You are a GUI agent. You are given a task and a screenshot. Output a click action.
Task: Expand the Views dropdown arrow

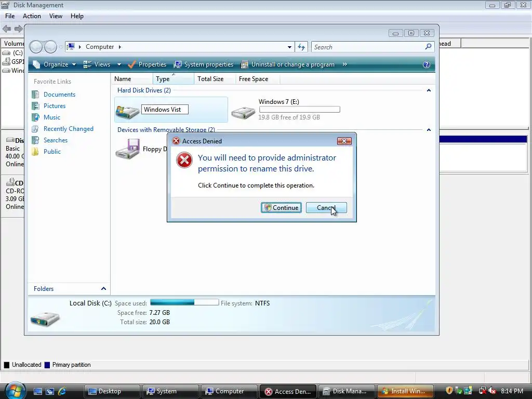pos(119,64)
